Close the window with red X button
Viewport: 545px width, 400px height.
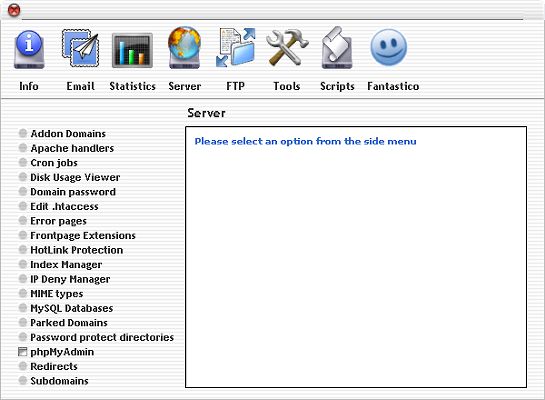(14, 10)
